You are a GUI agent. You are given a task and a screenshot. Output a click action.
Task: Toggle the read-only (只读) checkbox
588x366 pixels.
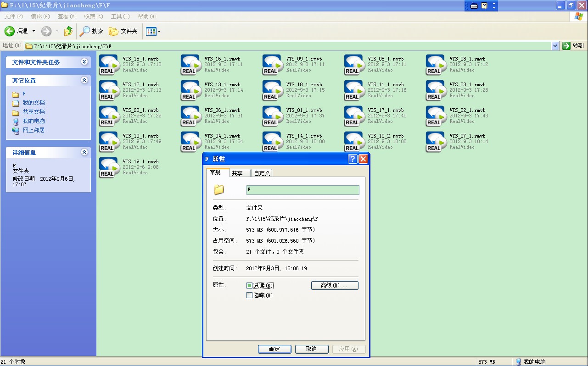tap(250, 285)
